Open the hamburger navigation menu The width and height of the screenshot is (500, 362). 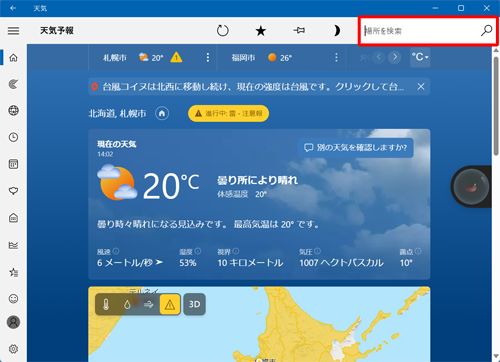13,31
